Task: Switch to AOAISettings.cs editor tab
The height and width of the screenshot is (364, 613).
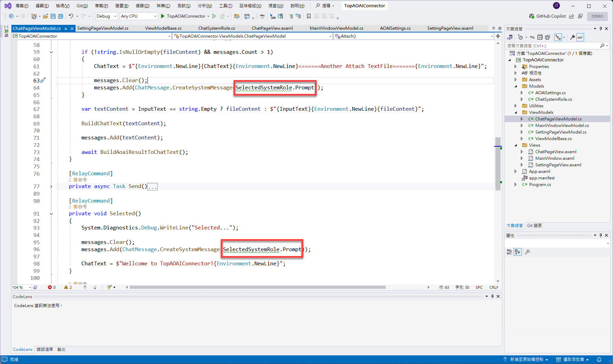Action: pos(395,28)
